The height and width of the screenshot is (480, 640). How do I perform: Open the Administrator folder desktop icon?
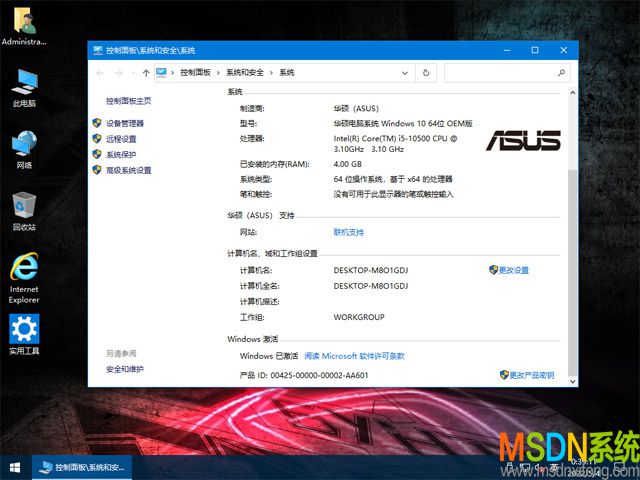(24, 27)
